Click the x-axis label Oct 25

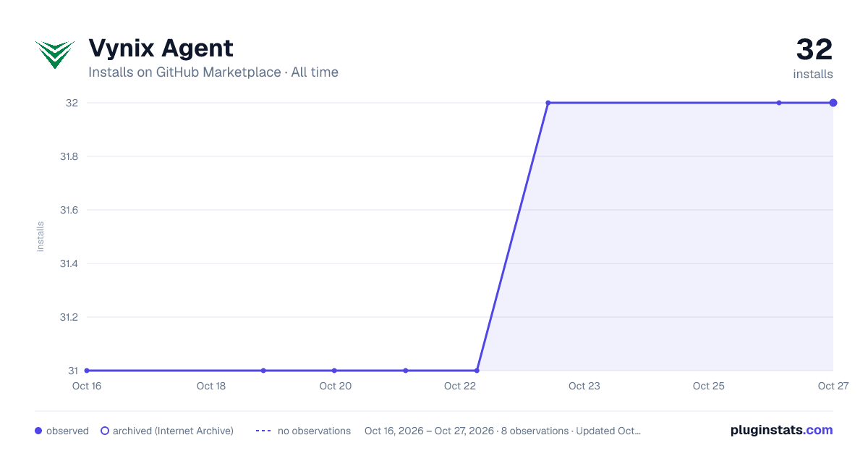click(x=709, y=386)
